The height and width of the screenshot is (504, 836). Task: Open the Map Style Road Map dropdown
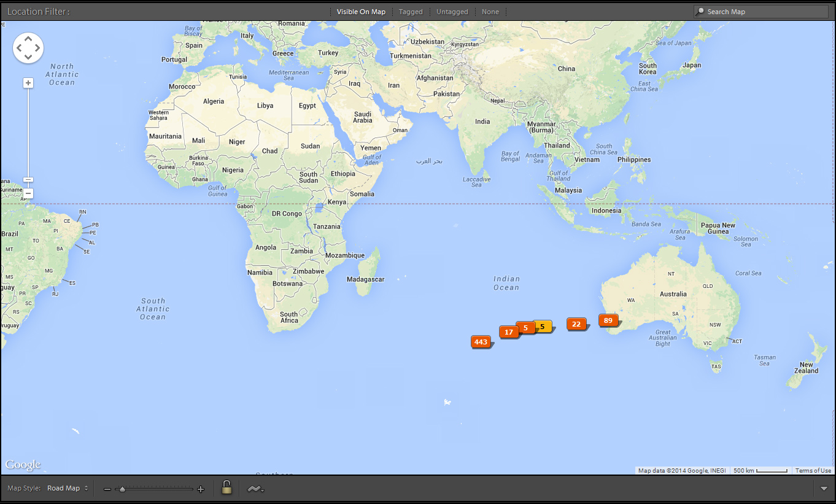pyautogui.click(x=68, y=489)
